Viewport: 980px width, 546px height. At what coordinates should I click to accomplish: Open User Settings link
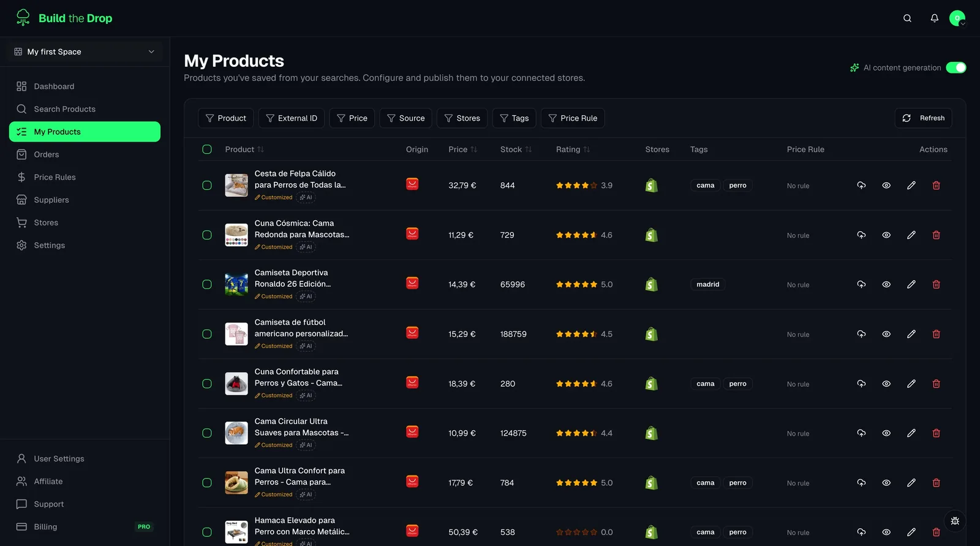[x=85, y=458]
